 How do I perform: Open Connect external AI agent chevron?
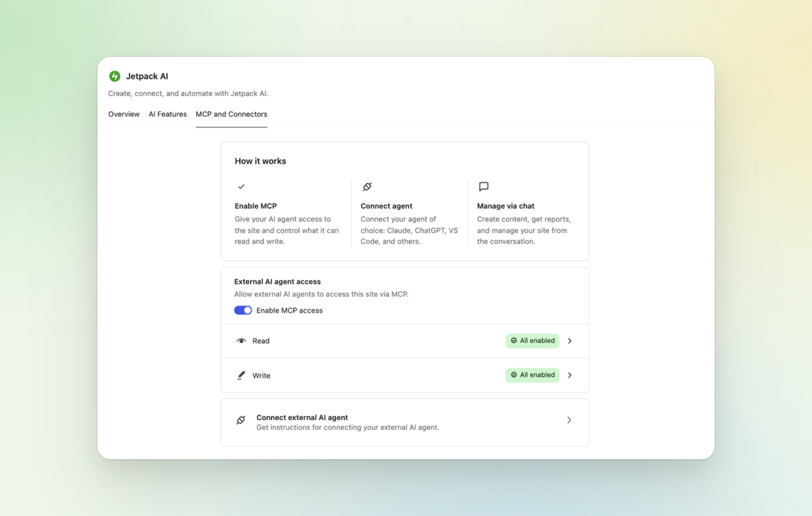569,420
